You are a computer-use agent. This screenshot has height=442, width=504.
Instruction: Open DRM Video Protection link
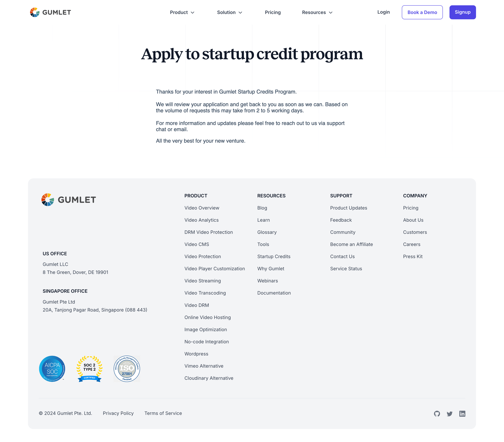[208, 232]
